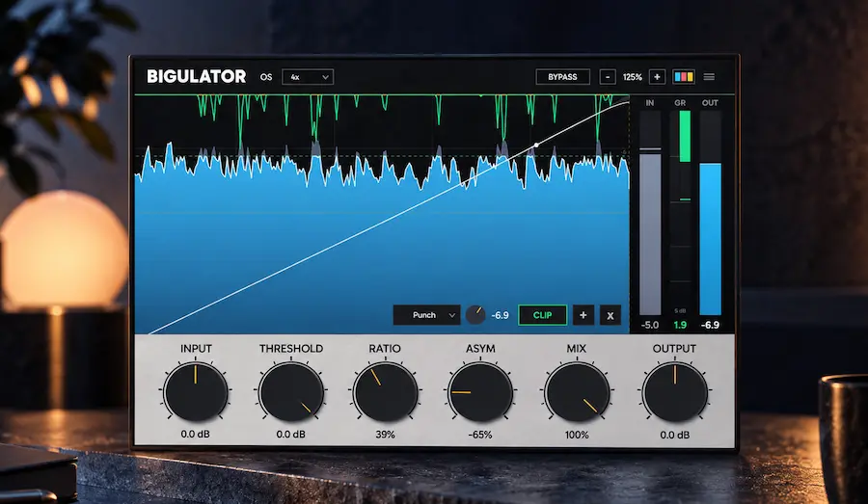Click the OUT level meter
868x504 pixels.
coord(710,213)
